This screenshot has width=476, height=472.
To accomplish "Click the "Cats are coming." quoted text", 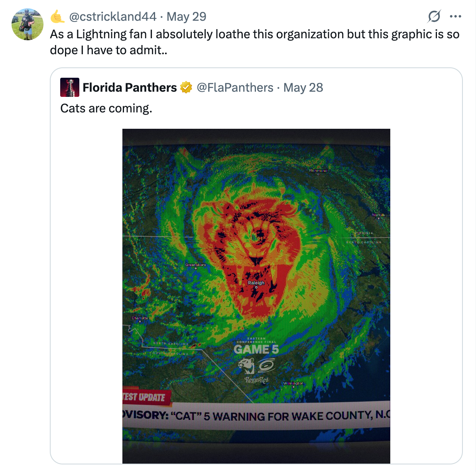I will (x=106, y=108).
